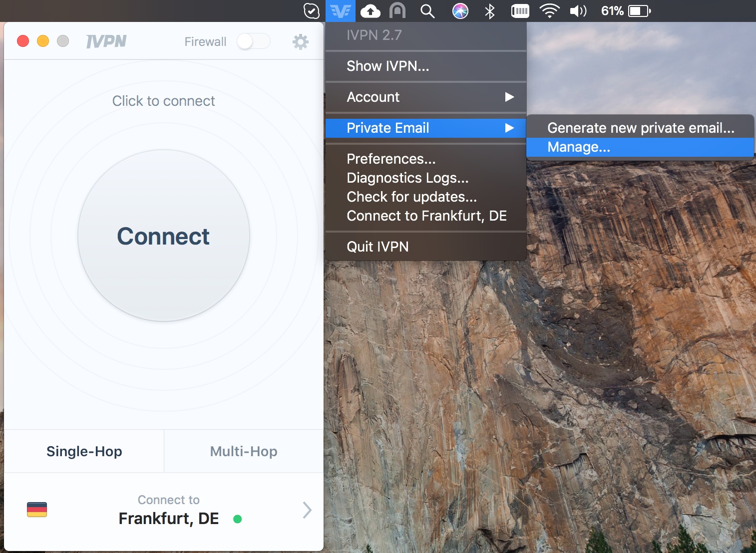Toggle the Firewall switch
The image size is (756, 553).
click(x=254, y=41)
